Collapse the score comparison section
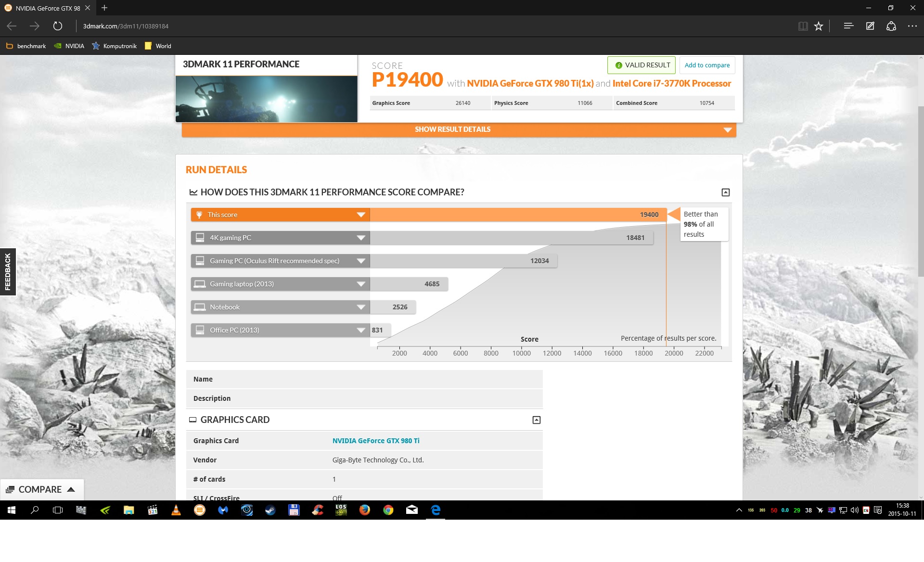924x562 pixels. click(726, 192)
